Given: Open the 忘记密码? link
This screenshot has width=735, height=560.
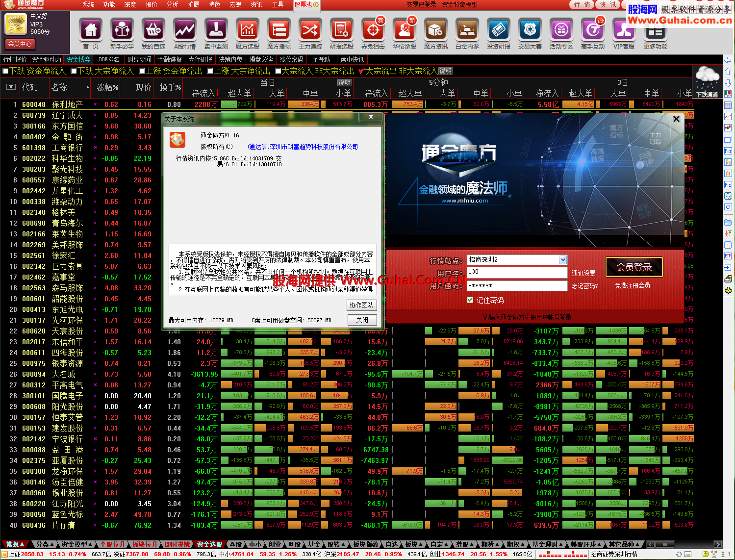Looking at the screenshot, I should click(584, 286).
